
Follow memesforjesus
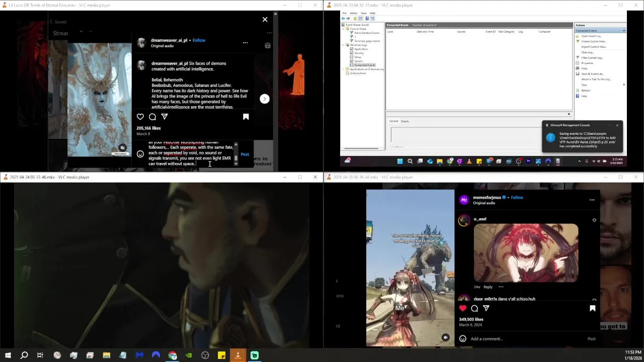pos(517,198)
